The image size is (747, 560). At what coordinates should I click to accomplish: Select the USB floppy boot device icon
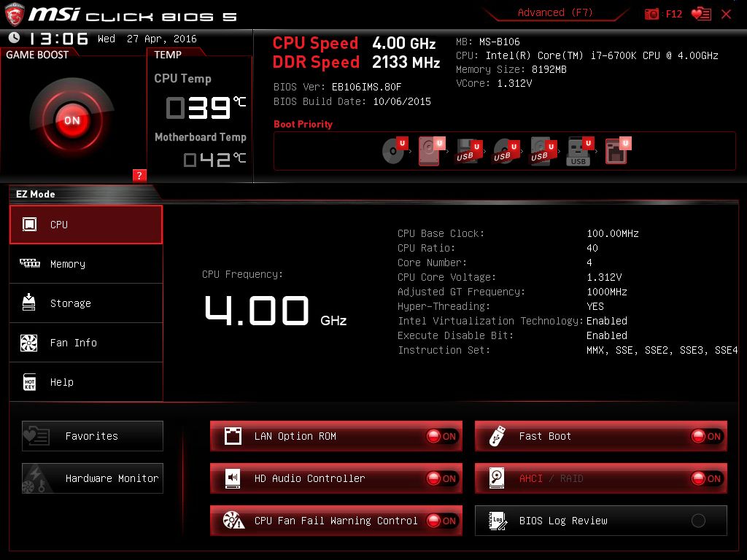[469, 151]
